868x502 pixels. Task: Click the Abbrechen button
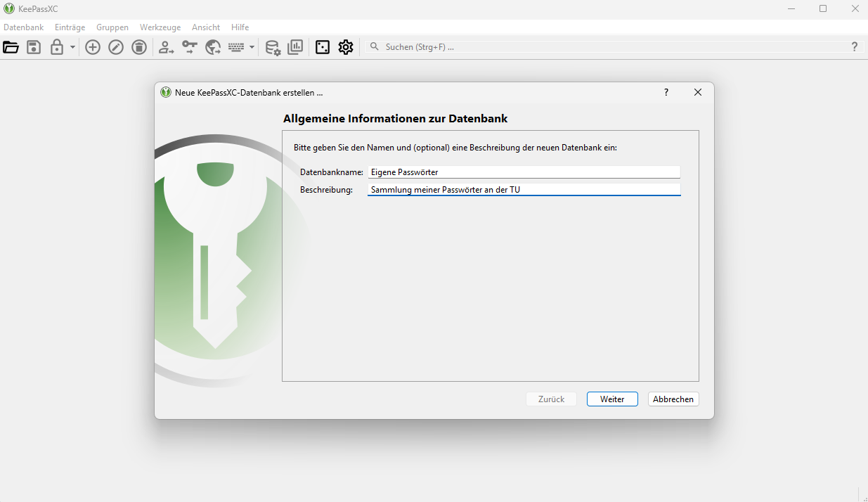point(673,399)
